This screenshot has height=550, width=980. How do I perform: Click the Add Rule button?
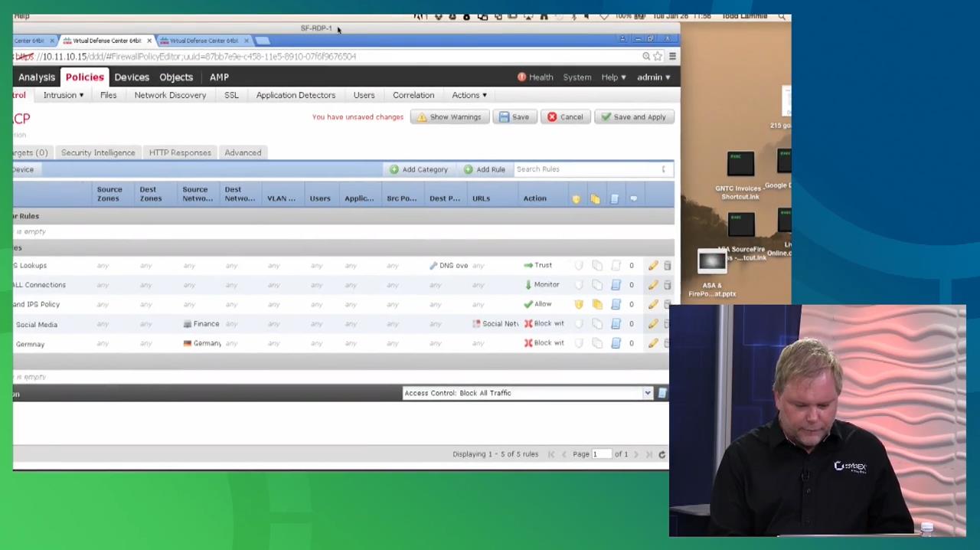click(x=484, y=169)
